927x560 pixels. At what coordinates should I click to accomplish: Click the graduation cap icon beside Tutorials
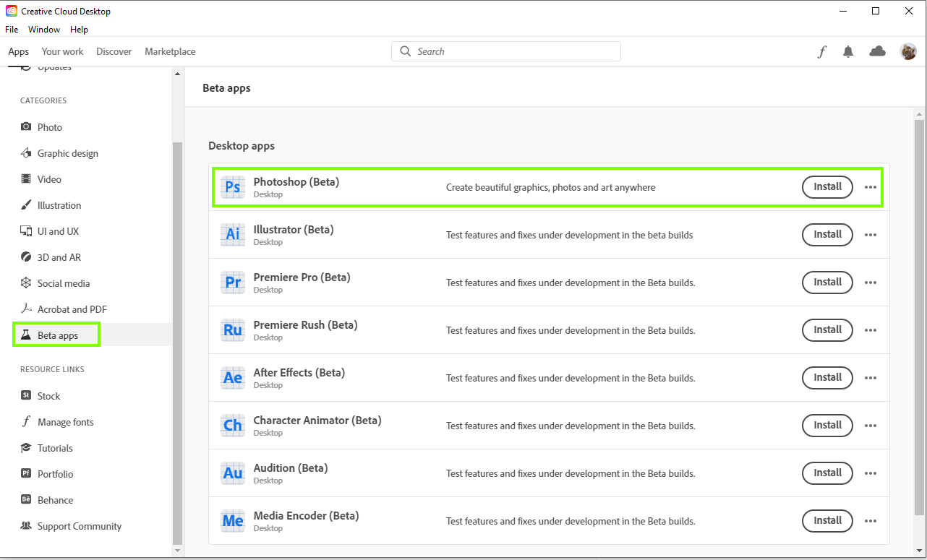(26, 448)
